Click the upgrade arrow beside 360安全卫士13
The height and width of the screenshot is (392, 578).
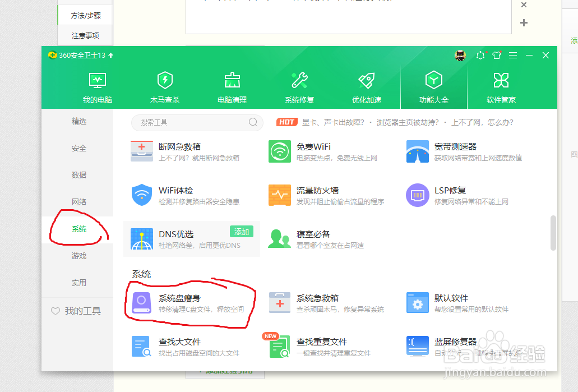110,56
